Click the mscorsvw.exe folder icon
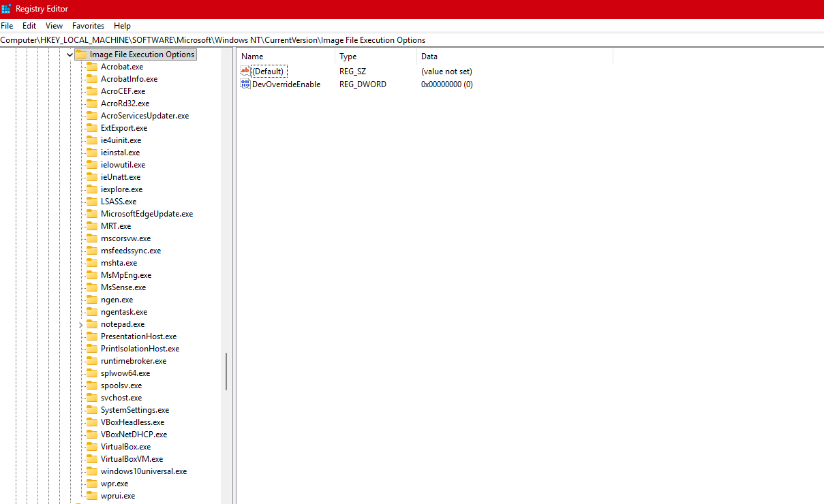Screen dimensions: 824x504 tap(92, 238)
